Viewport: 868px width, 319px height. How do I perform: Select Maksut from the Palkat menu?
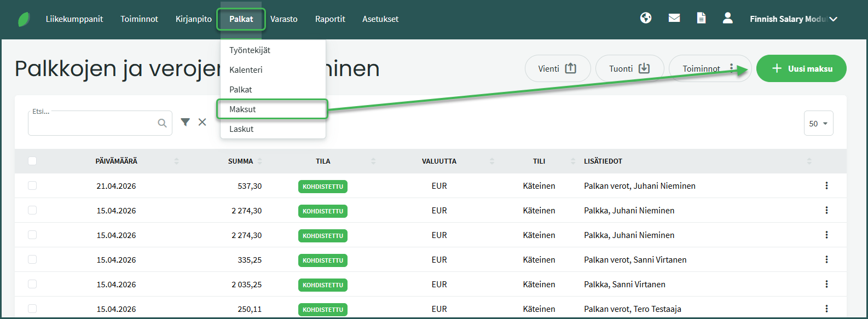pos(243,109)
